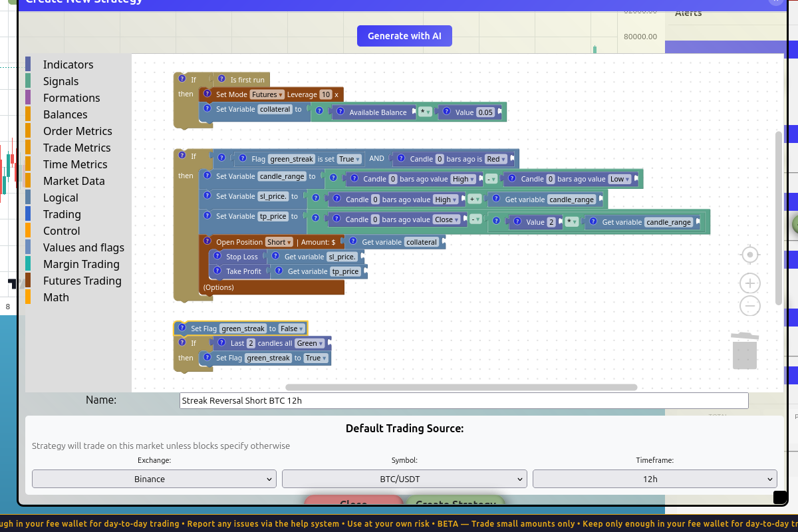The image size is (798, 532).
Task: Open help icon on Stop Loss block
Action: pos(217,257)
